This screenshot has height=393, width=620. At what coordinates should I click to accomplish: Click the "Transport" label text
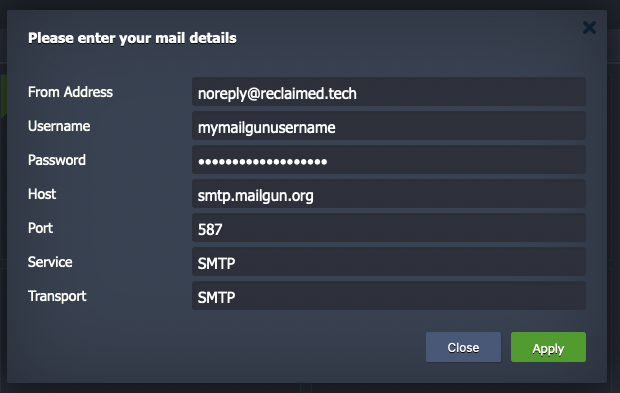57,296
